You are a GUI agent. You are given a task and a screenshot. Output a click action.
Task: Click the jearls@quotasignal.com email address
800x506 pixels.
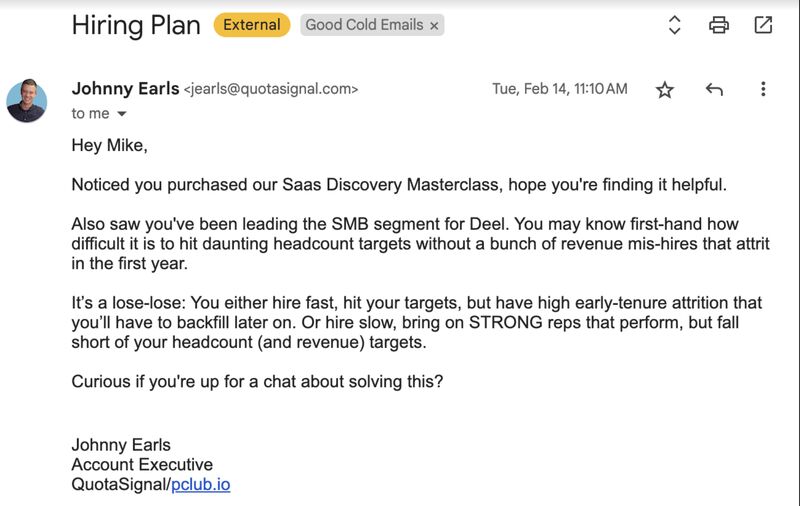click(271, 89)
